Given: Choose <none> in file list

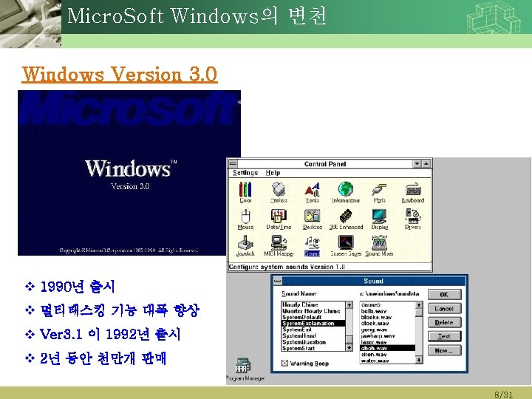Looking at the screenshot, I should pos(387,304).
